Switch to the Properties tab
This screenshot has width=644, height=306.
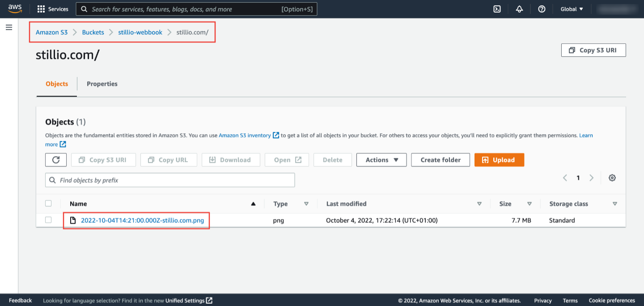tap(102, 84)
